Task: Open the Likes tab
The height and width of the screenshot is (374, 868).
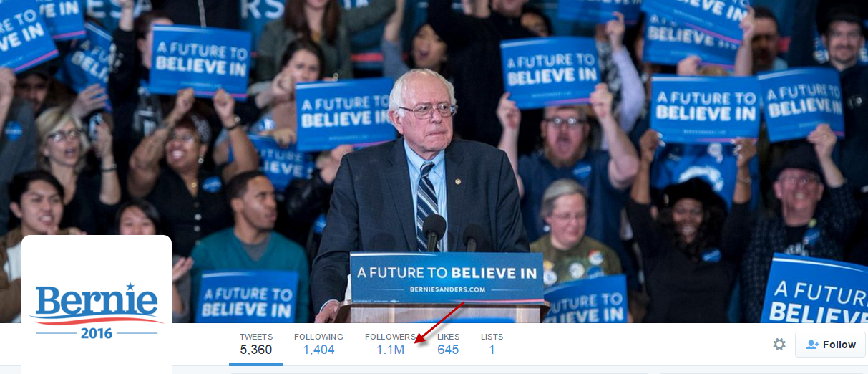Action: coord(448,344)
